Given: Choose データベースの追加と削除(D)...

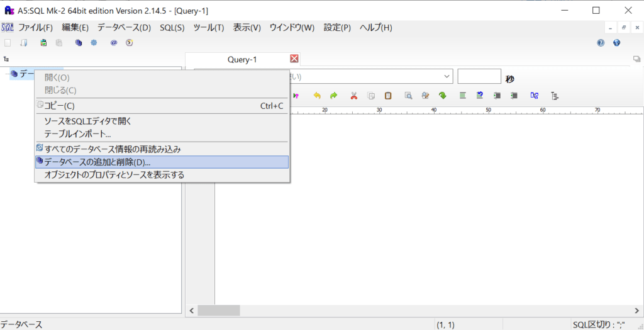Looking at the screenshot, I should [x=162, y=162].
